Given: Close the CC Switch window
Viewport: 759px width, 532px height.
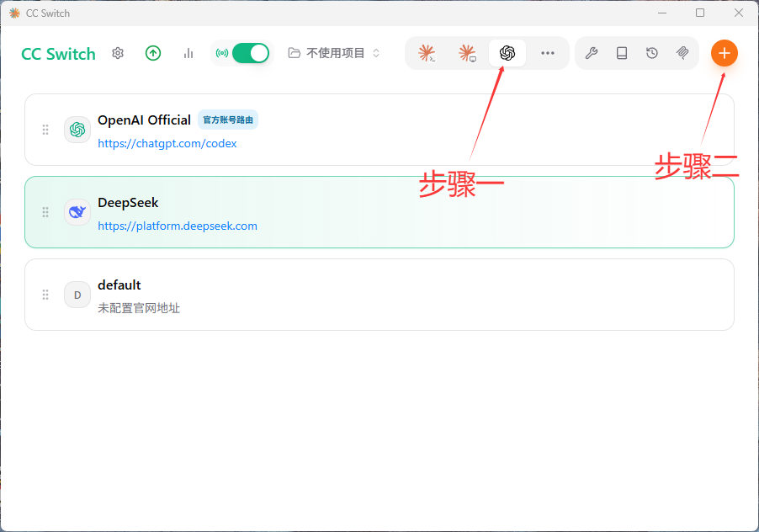Looking at the screenshot, I should pos(739,13).
